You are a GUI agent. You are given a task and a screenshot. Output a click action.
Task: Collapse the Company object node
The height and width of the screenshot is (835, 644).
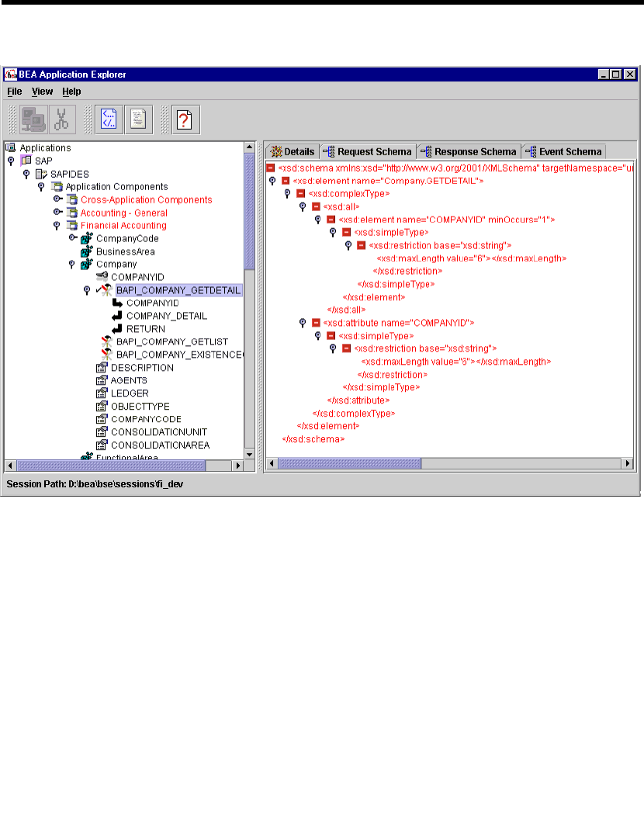click(72, 265)
